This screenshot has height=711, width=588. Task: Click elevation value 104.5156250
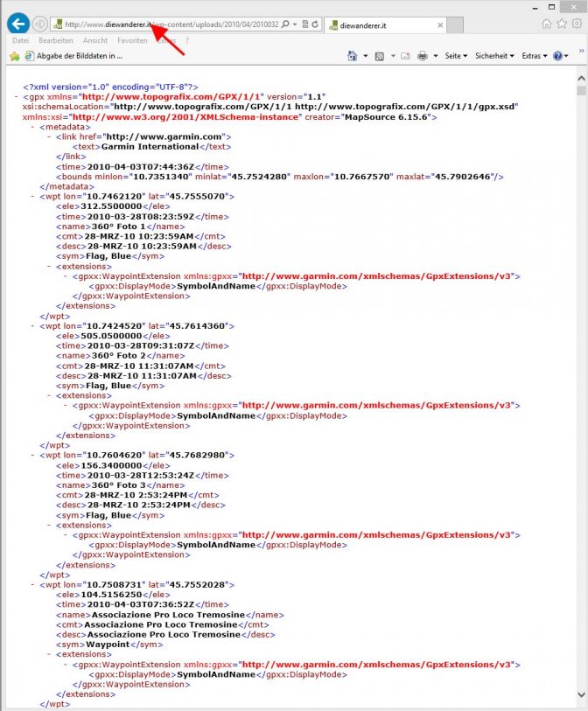click(x=112, y=595)
